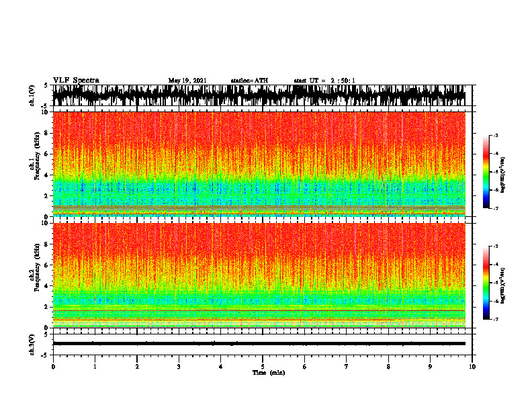Screen dimensions: 532x411
Task: Click the time axis tick label '8'
Action: click(x=388, y=367)
